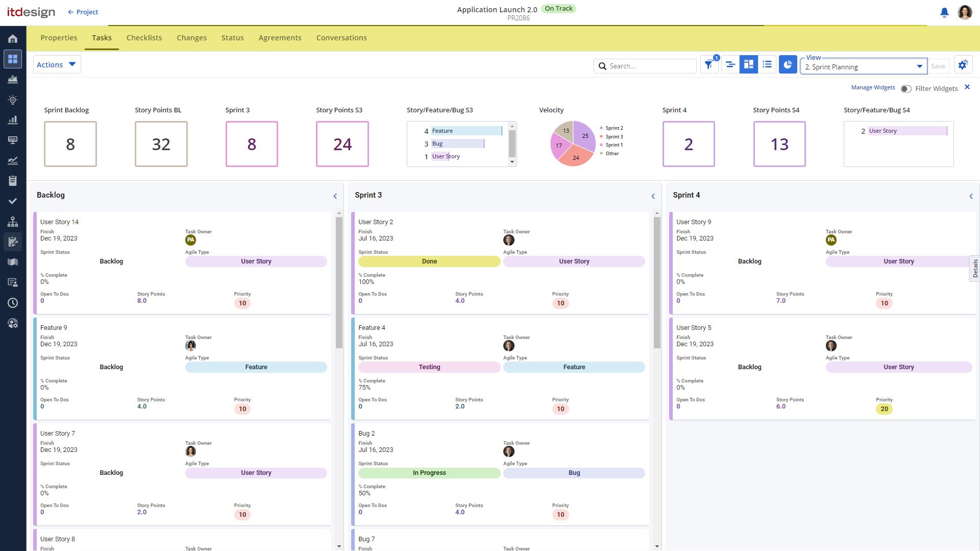Open the Details side panel tab
The height and width of the screenshot is (551, 980).
click(x=975, y=269)
